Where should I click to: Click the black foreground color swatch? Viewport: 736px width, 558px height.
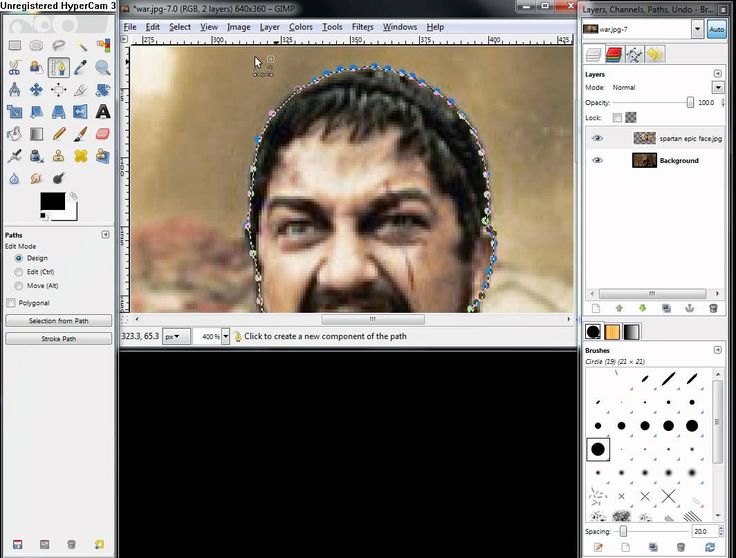click(53, 201)
